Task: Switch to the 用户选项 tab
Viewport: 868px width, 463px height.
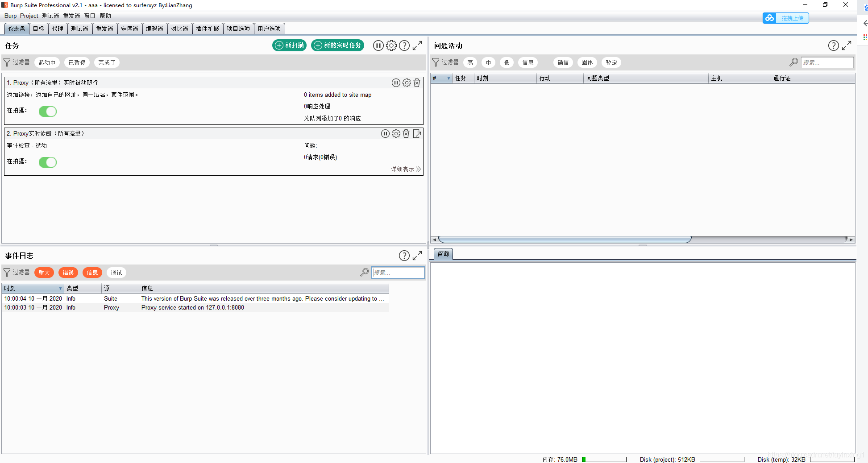Action: pos(269,29)
